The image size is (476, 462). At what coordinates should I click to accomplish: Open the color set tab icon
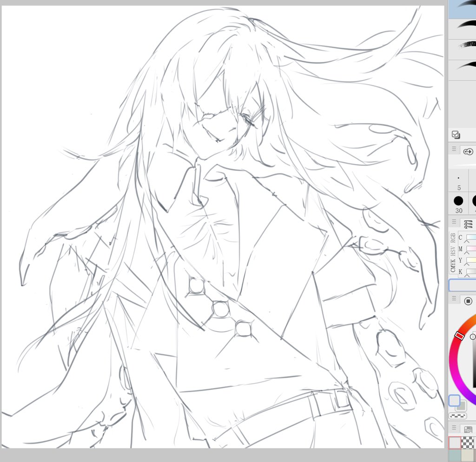(469, 429)
